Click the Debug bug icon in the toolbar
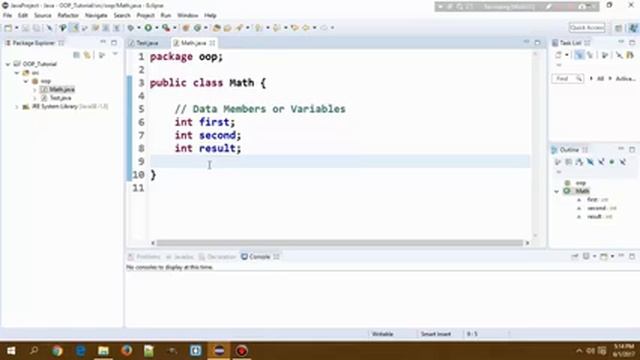This screenshot has width=640, height=360. (131, 28)
